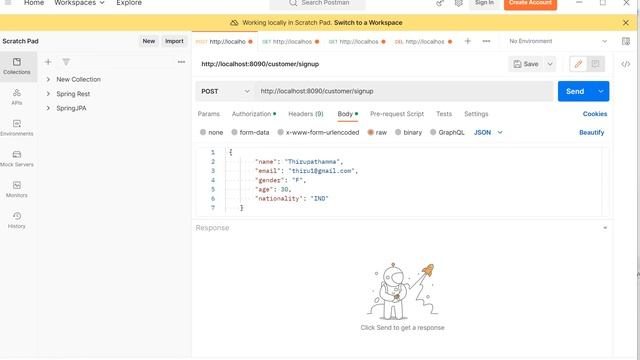Click the pencil edit icon
640x360 pixels.
tap(578, 64)
